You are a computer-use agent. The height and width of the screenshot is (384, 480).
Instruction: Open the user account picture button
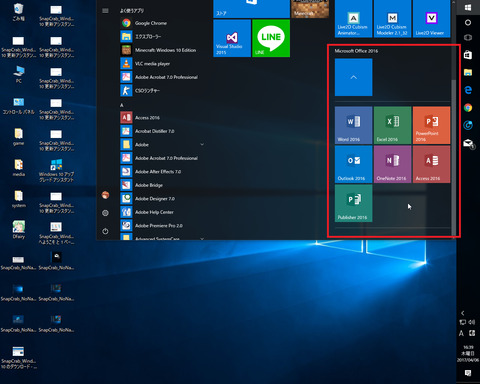click(105, 195)
